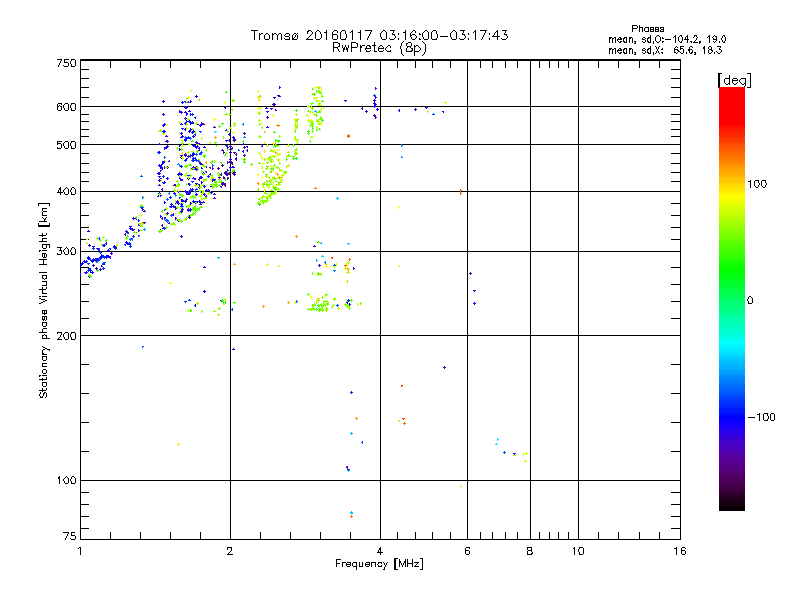Click the y-axis tick label '75'
The image size is (800, 600).
coord(70,536)
